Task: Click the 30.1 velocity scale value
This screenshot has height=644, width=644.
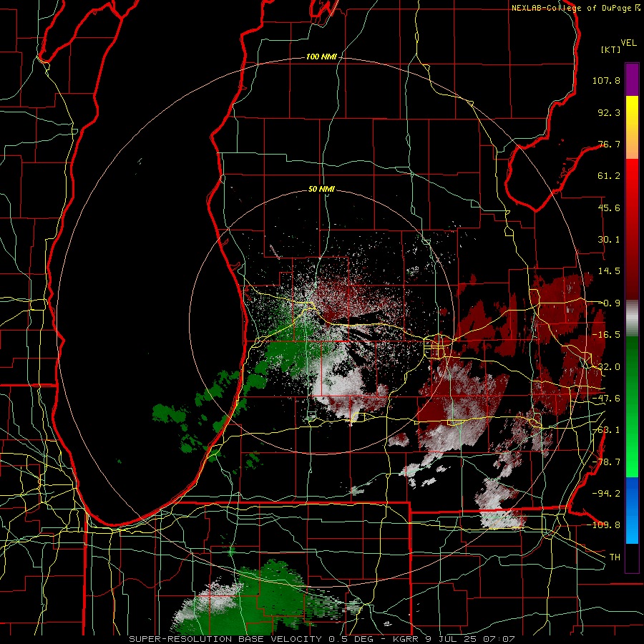Action: click(609, 240)
